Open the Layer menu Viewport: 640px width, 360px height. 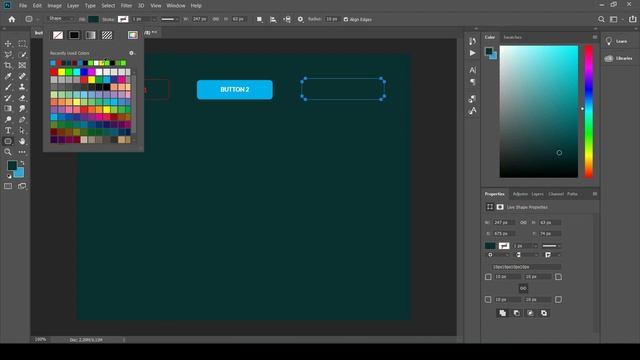[73, 6]
